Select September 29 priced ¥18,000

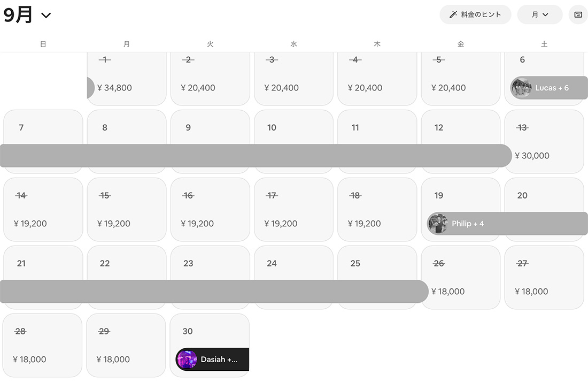point(126,345)
